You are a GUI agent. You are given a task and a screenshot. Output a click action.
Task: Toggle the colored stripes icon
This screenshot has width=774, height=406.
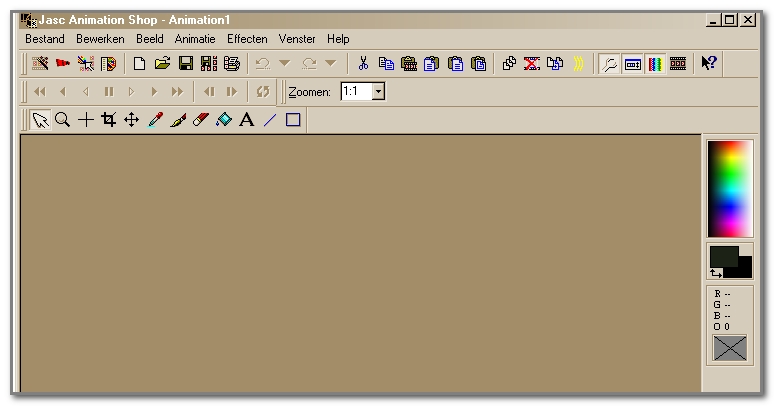pyautogui.click(x=655, y=64)
